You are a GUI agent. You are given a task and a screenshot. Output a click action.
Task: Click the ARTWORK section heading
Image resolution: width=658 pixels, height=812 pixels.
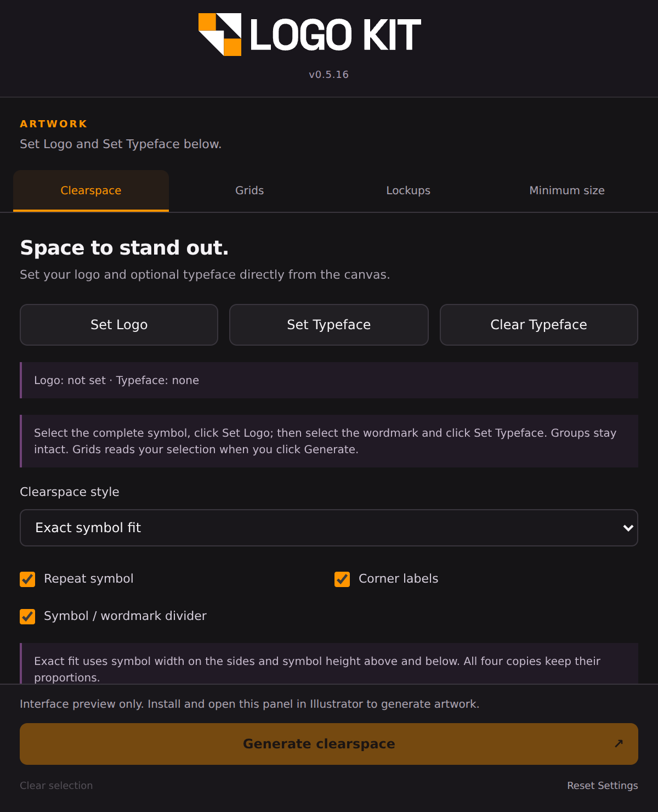[54, 124]
